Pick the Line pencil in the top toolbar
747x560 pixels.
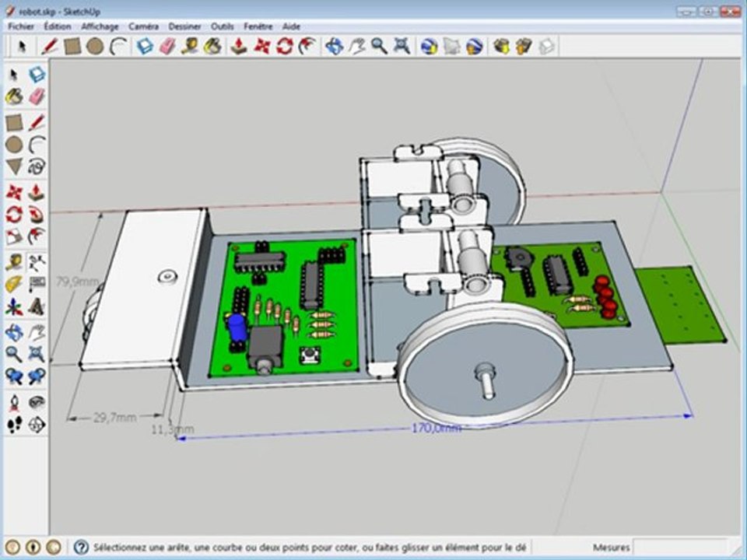49,47
